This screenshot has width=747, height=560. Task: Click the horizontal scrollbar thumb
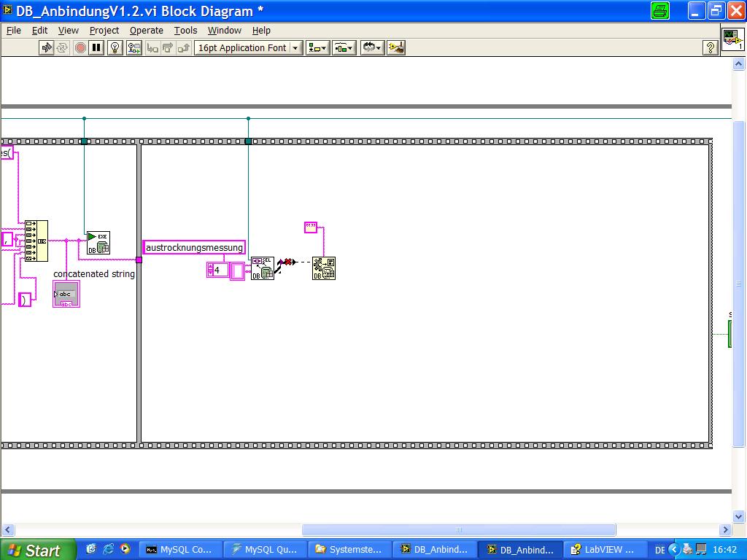coord(459,529)
